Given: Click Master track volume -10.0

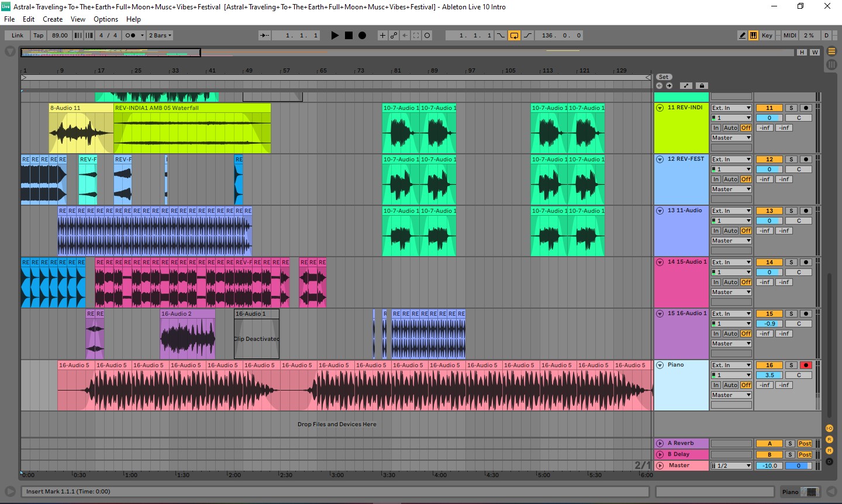Looking at the screenshot, I should point(769,466).
